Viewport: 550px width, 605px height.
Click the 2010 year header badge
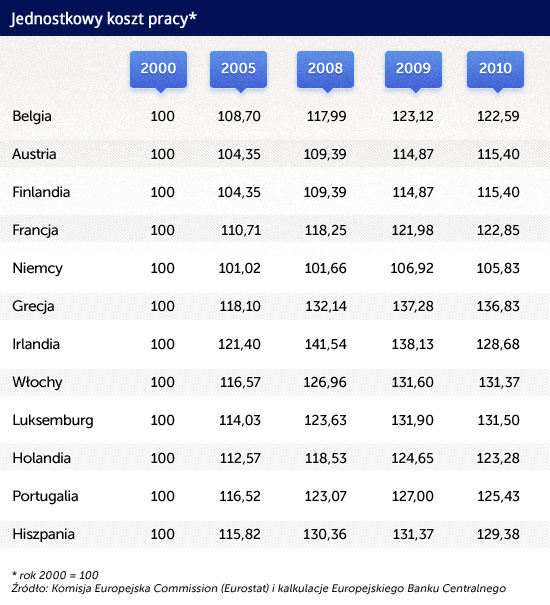(495, 70)
